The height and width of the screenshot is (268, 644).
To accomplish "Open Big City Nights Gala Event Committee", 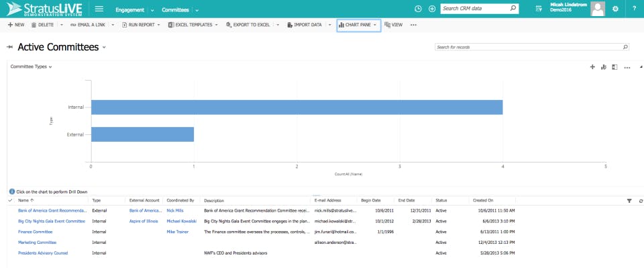I will coord(52,221).
